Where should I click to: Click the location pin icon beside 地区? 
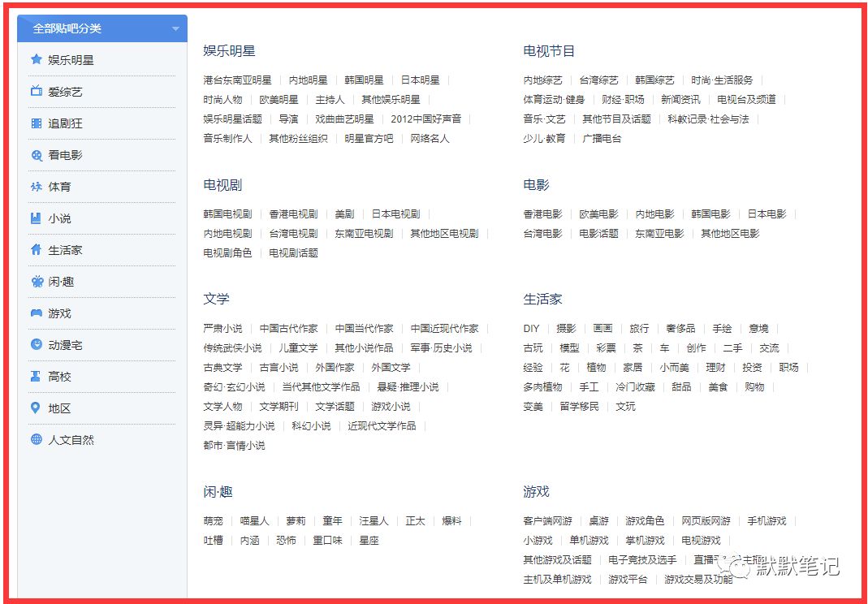pos(36,408)
